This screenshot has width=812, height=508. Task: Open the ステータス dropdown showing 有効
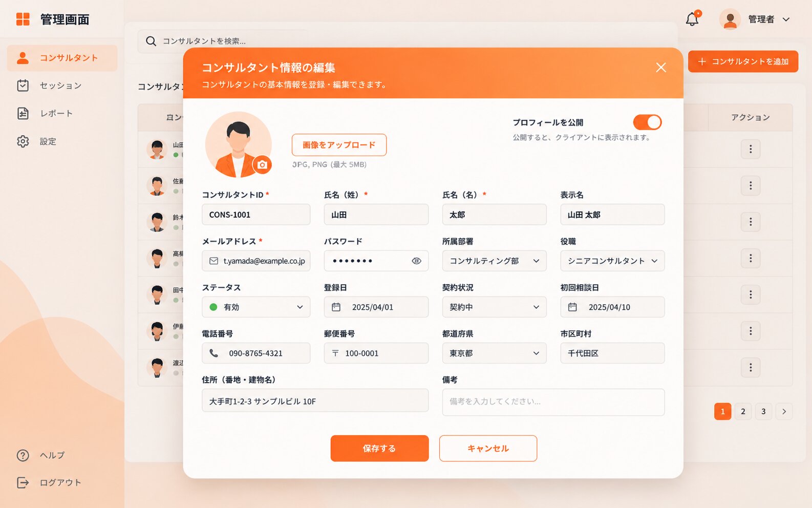[x=256, y=307]
